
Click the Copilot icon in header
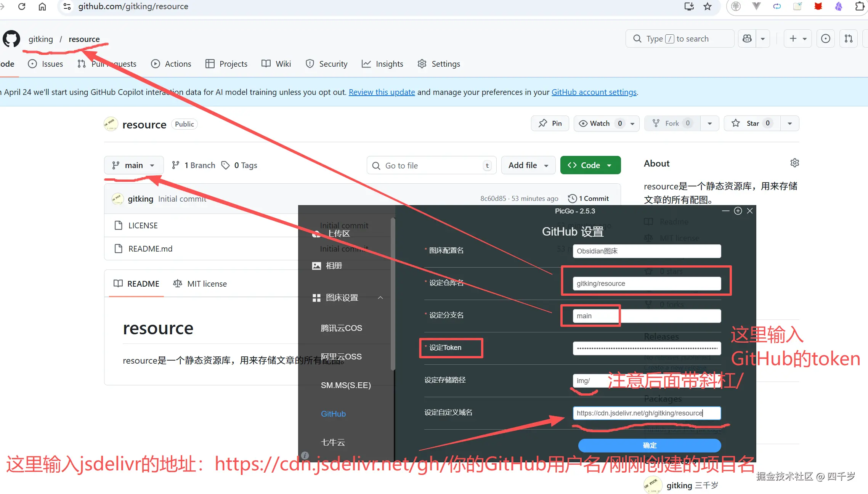(747, 38)
